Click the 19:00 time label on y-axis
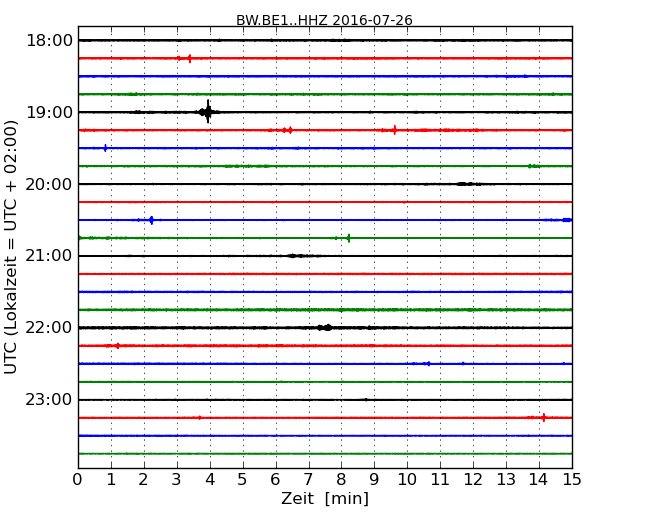 (49, 112)
